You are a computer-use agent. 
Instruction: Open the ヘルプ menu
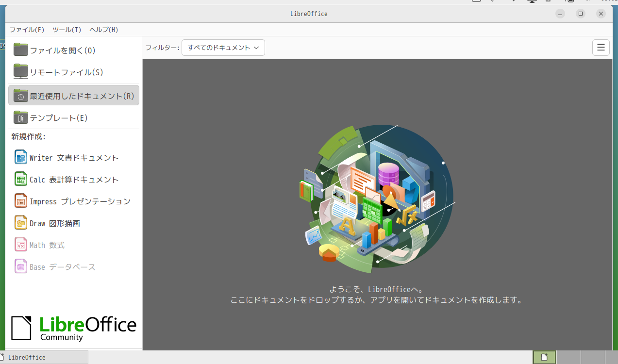tap(103, 30)
